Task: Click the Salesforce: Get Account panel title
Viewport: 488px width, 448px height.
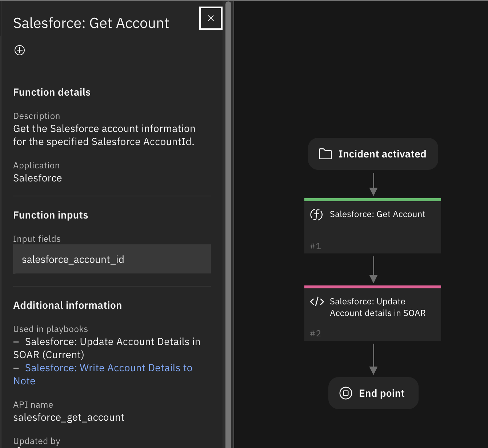Action: pyautogui.click(x=91, y=23)
